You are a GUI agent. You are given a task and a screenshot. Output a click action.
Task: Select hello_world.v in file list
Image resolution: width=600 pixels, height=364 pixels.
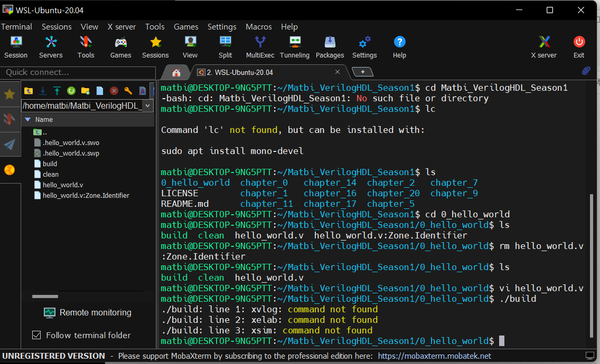(x=62, y=185)
